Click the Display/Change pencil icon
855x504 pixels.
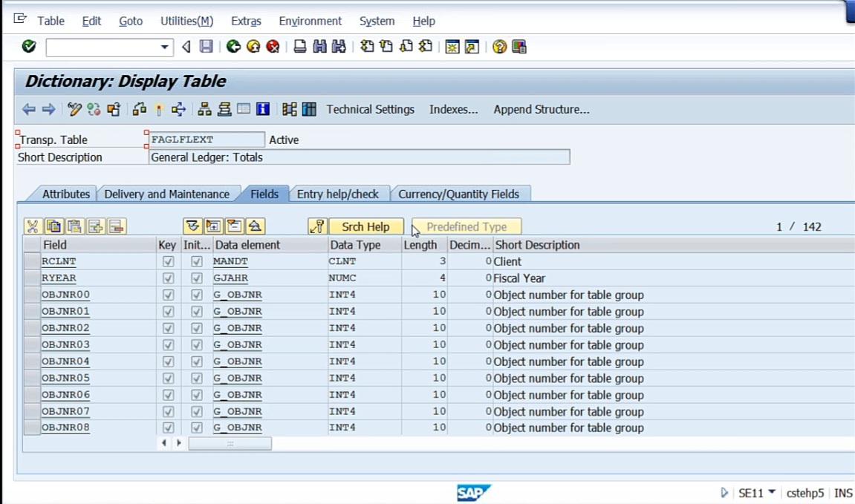click(74, 110)
